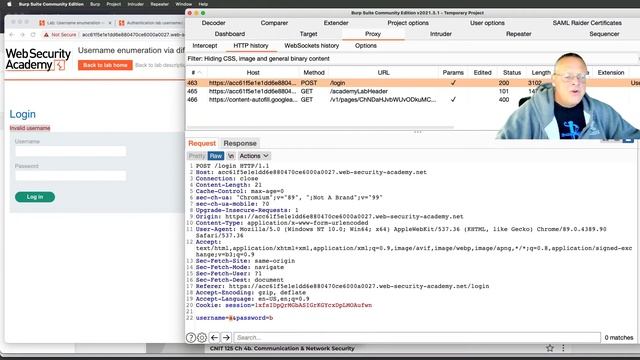Image resolution: width=640 pixels, height=360 pixels.
Task: Select browser tab Lab: Username enumeration
Action: tap(75, 23)
